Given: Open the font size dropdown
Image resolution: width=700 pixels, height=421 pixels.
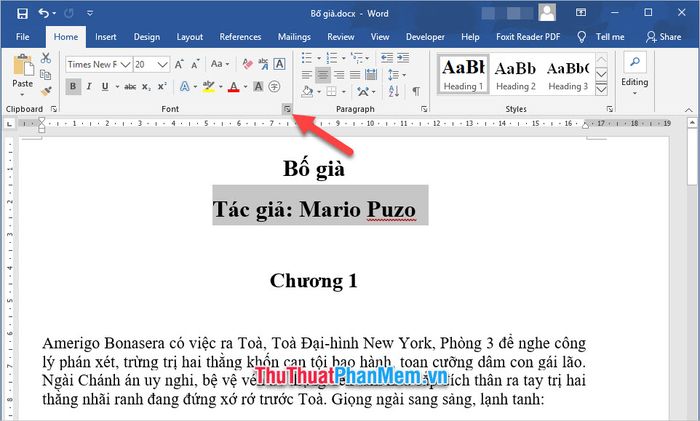Looking at the screenshot, I should pos(162,65).
